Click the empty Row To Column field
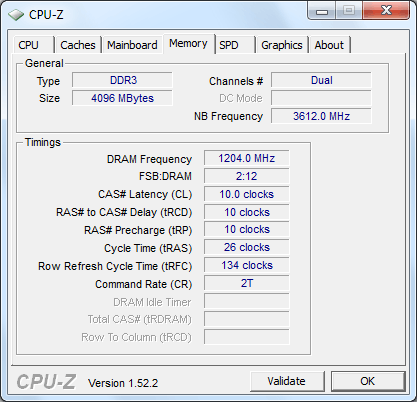The height and width of the screenshot is (402, 417). (x=247, y=337)
